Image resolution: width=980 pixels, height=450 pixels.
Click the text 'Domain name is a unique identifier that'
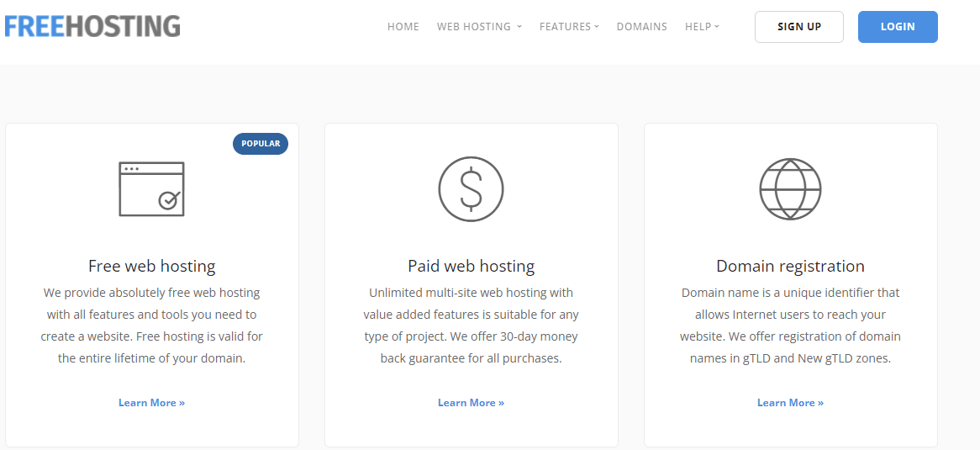click(x=791, y=292)
